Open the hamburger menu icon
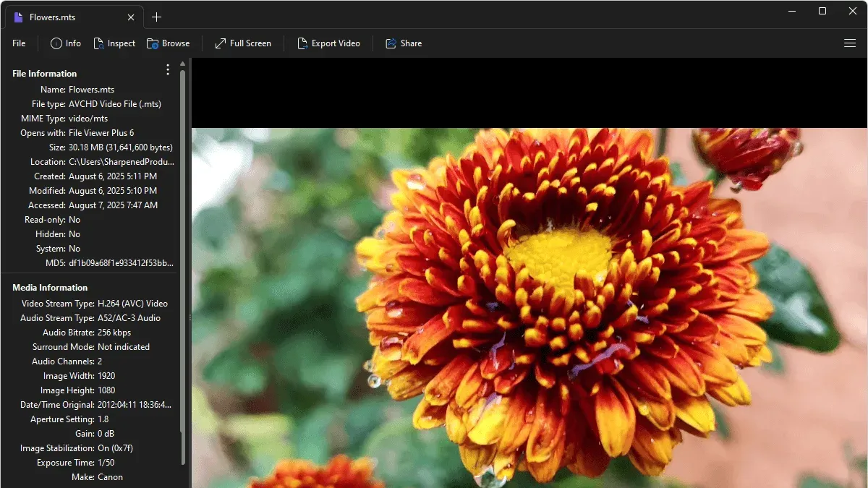 (x=850, y=43)
